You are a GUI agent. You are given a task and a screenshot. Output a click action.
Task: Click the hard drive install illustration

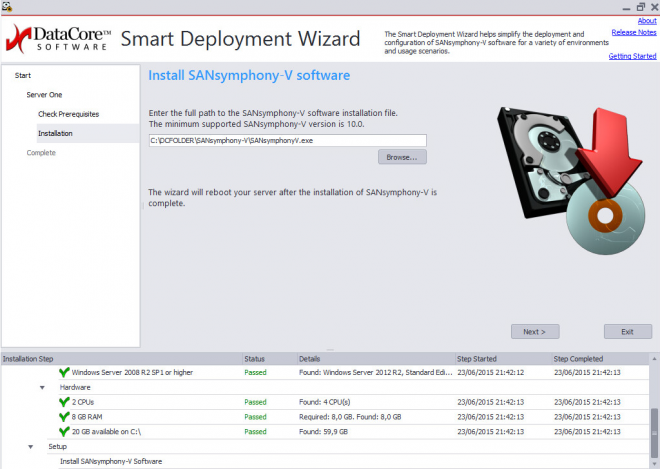point(571,180)
